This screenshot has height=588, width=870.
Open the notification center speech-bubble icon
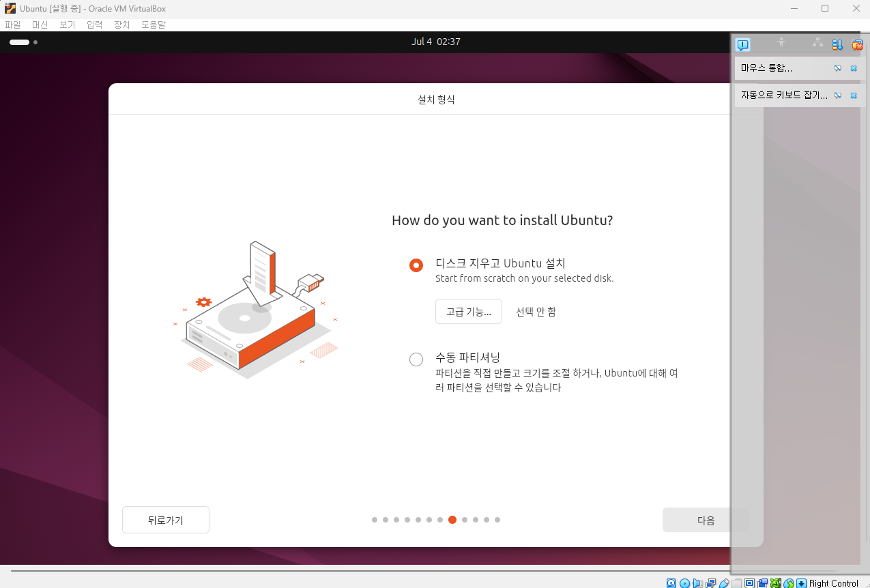[x=743, y=45]
